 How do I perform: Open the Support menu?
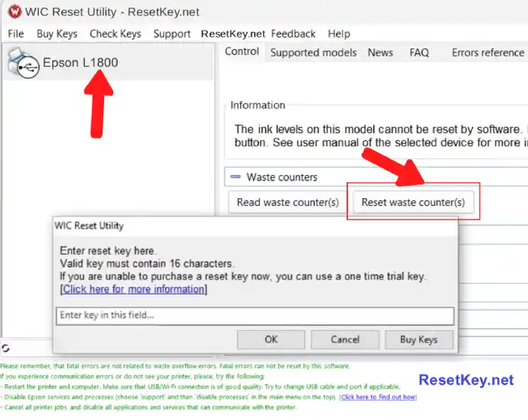pos(171,34)
